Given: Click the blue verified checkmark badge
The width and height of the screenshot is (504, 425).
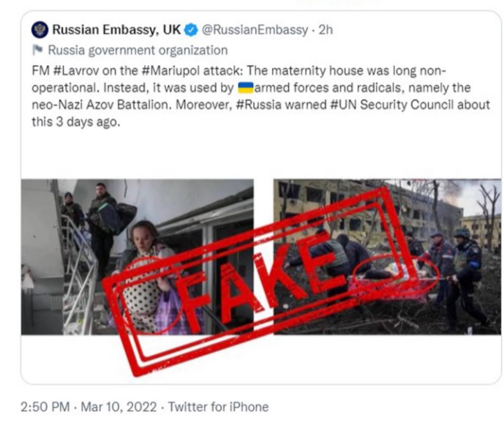Looking at the screenshot, I should (x=191, y=30).
